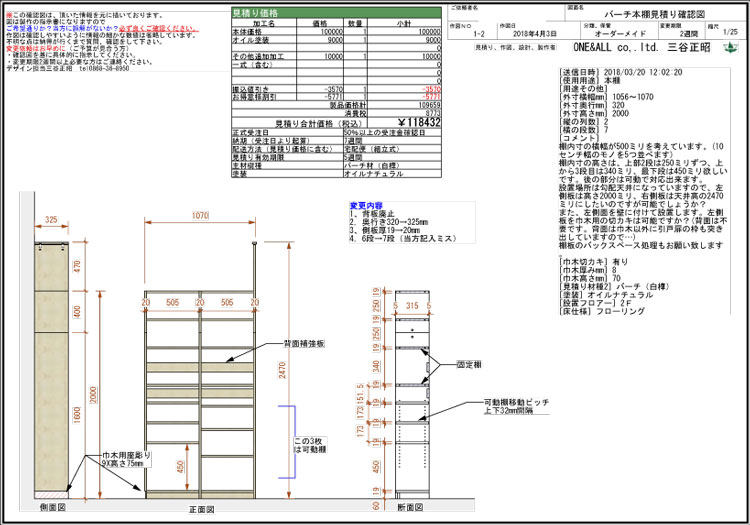Click the 8773 tax value
Viewport: 750px width, 525px height.
pos(432,114)
